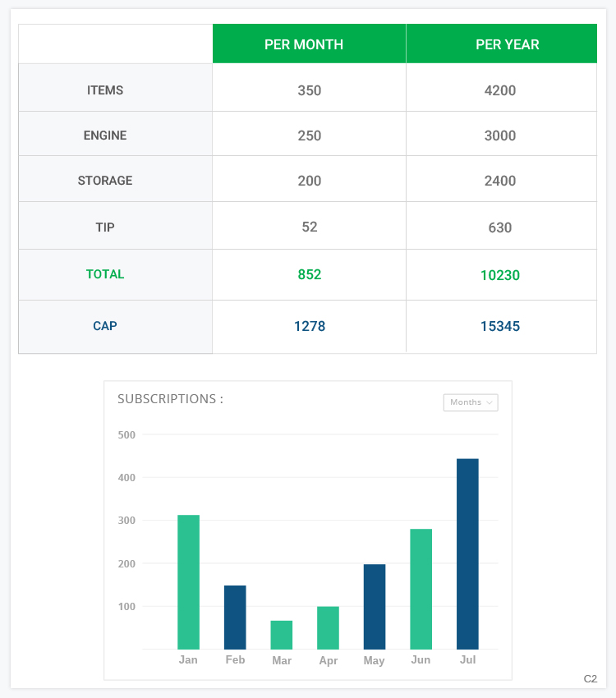Select the tall Jul bar
Image resolution: width=616 pixels, height=698 pixels.
(x=467, y=553)
